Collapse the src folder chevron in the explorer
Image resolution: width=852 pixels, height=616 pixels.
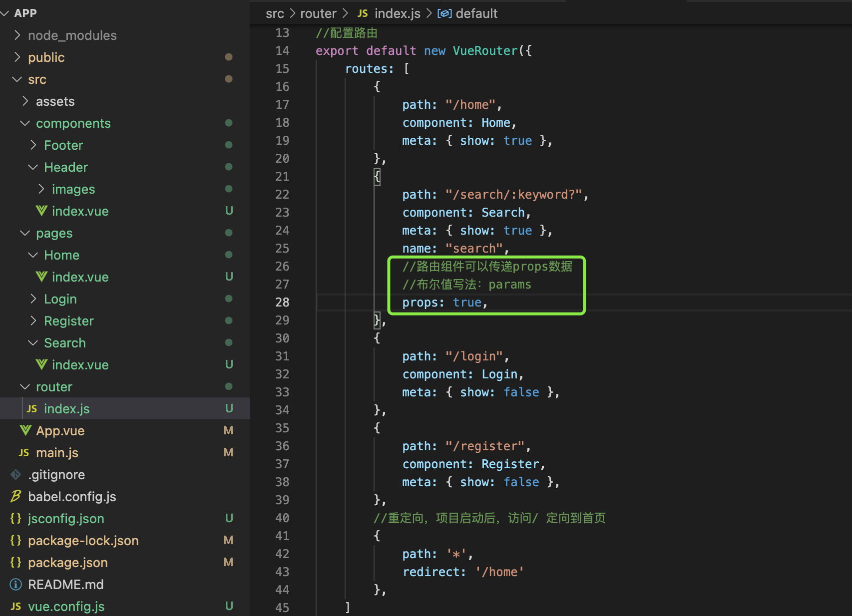(17, 79)
